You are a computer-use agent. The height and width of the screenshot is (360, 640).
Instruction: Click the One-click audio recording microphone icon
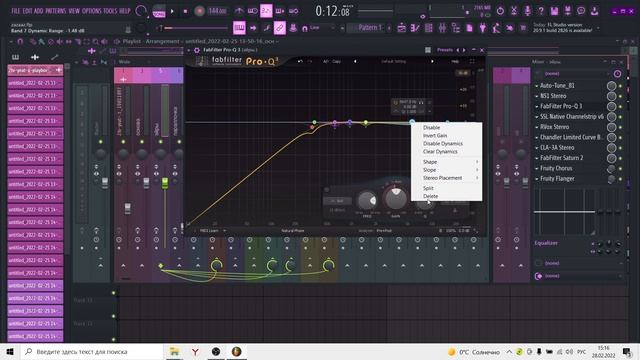coord(527,11)
